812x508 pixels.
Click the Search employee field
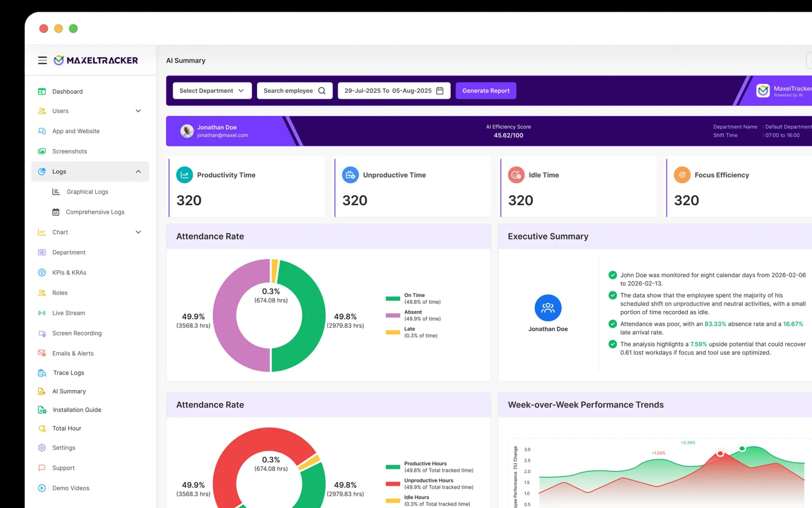pyautogui.click(x=295, y=91)
